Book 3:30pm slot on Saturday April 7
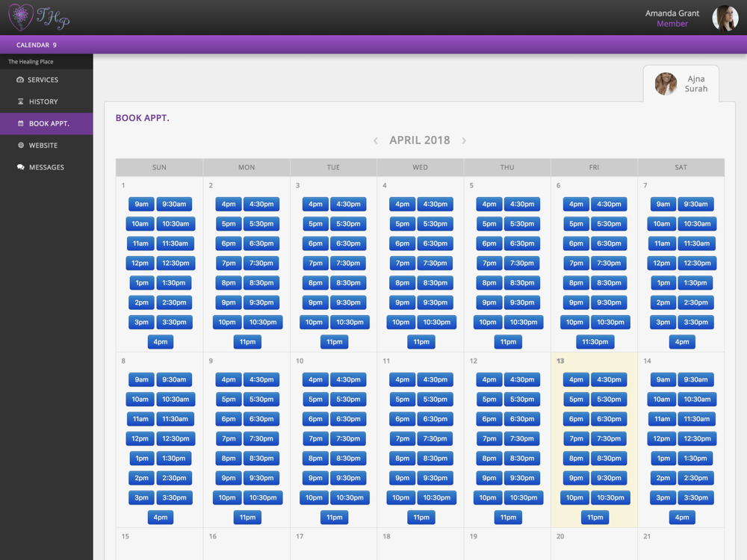Image resolution: width=747 pixels, height=560 pixels. click(x=696, y=323)
